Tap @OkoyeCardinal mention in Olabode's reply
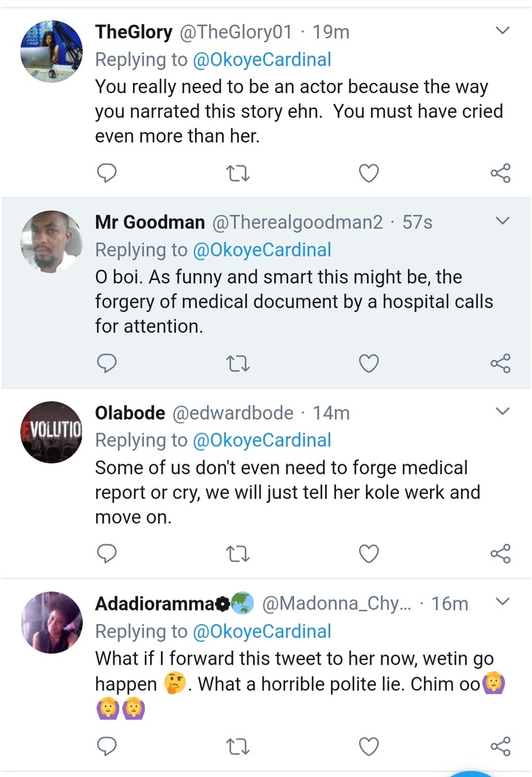The image size is (532, 777). click(x=262, y=440)
